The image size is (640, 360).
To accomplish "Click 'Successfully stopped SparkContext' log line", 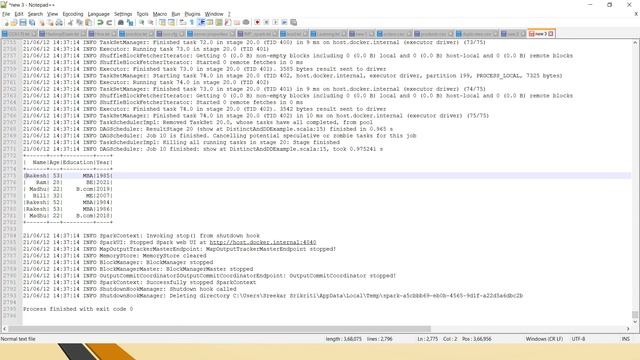I will [140, 282].
